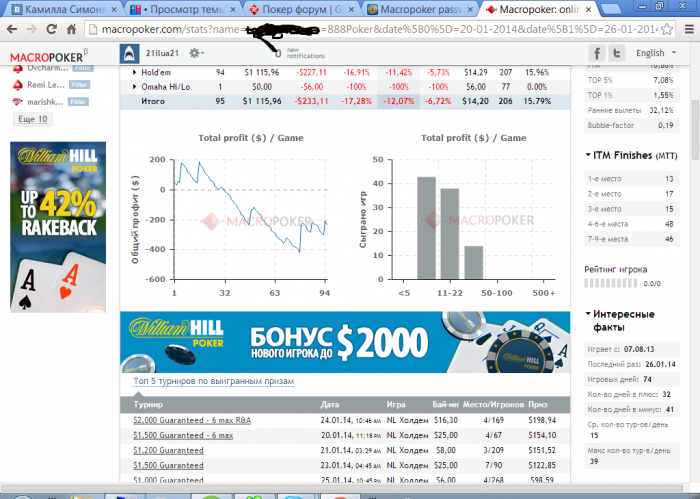This screenshot has height=499, width=700.
Task: Click the prize $198,94 cell
Action: tap(542, 420)
